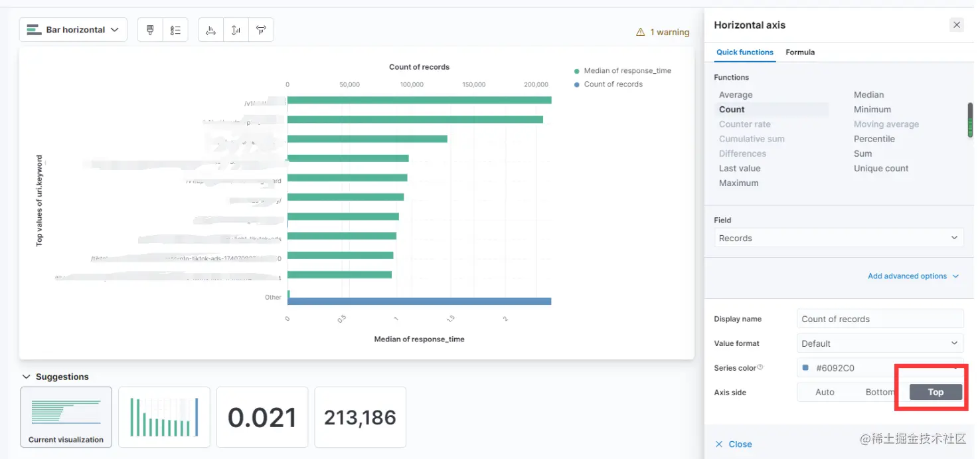This screenshot has width=980, height=459.
Task: Set axis side to Bottom
Action: pos(880,393)
